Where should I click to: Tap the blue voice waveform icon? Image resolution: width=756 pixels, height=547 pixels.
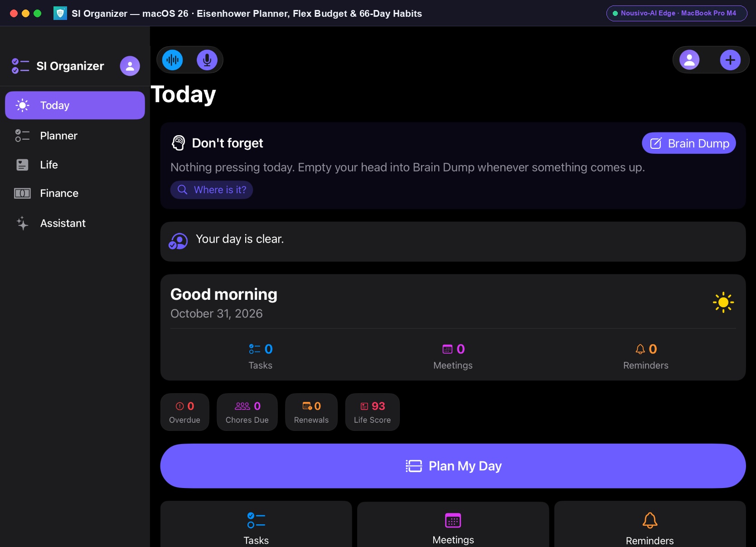point(173,60)
